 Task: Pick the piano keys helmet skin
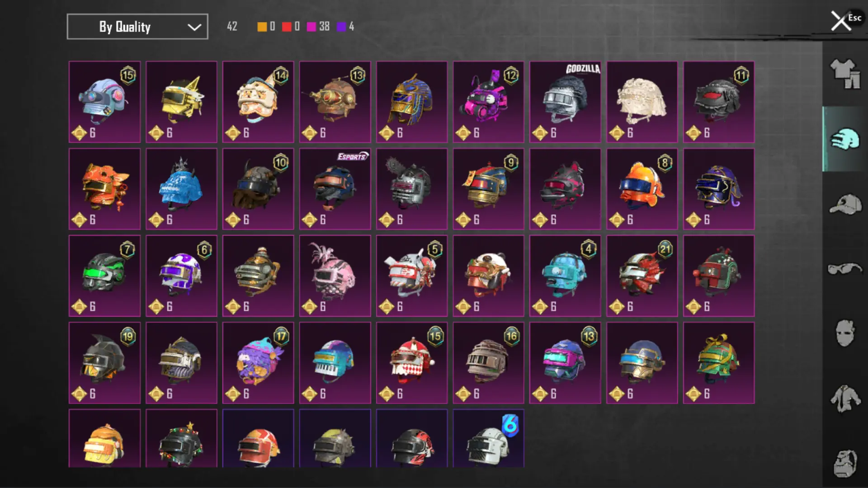(335, 363)
